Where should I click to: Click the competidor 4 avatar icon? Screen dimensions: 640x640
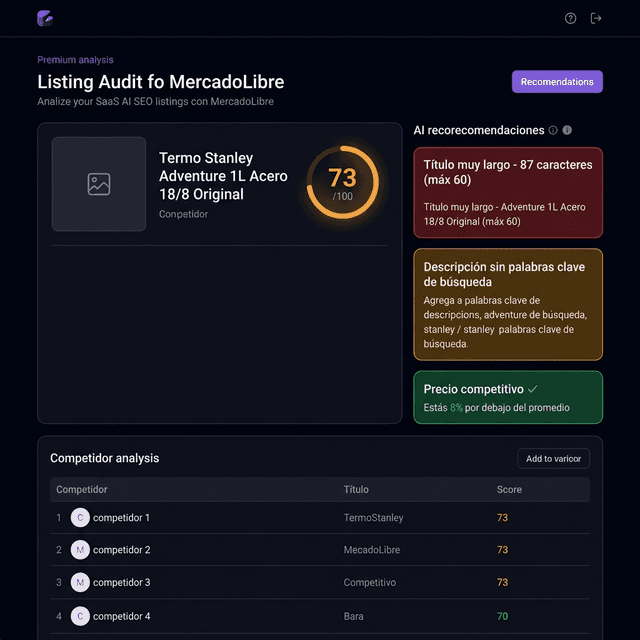[80, 616]
